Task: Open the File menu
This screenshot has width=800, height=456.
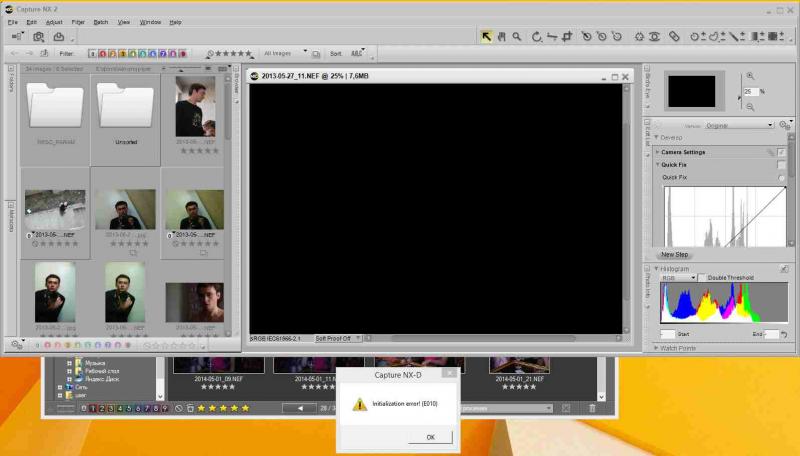Action: click(13, 22)
